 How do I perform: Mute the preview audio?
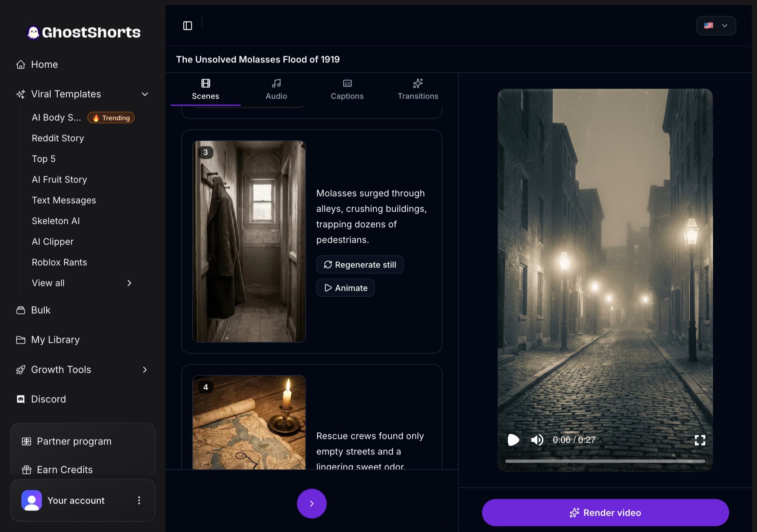point(537,440)
